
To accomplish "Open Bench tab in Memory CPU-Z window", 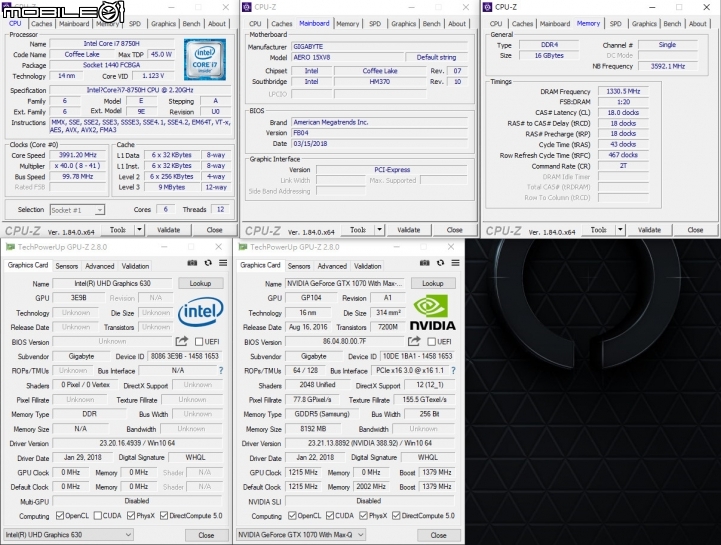I will tap(672, 23).
